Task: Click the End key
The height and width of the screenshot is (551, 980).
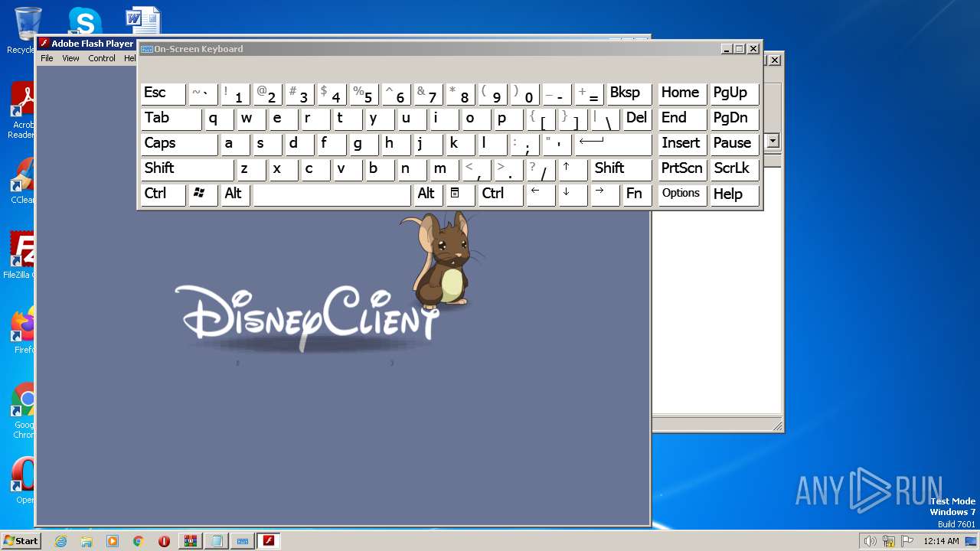Action: tap(682, 119)
